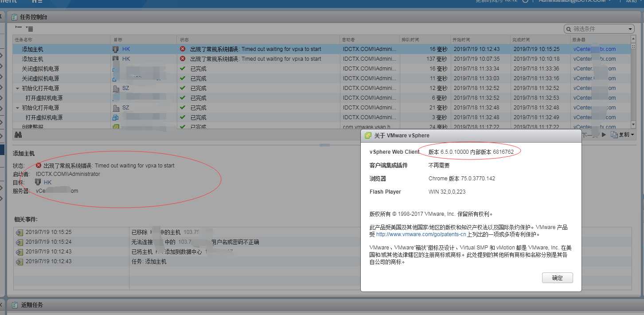
Task: Click the red error icon in details status line
Action: click(39, 165)
